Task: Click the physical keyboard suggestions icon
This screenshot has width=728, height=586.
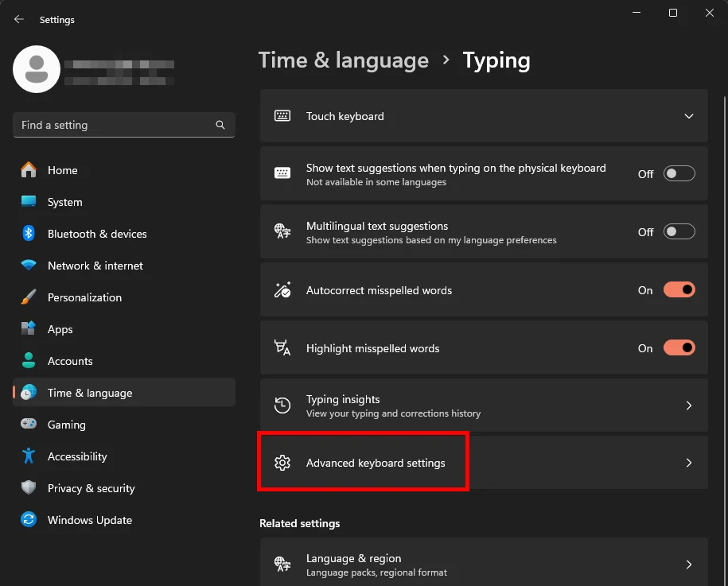Action: click(282, 173)
